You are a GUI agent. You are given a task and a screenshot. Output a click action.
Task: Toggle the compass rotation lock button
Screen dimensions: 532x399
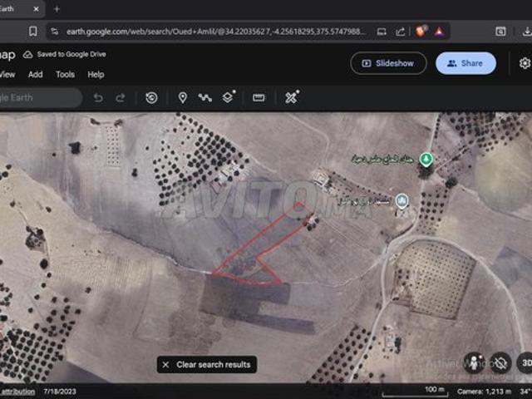click(500, 362)
